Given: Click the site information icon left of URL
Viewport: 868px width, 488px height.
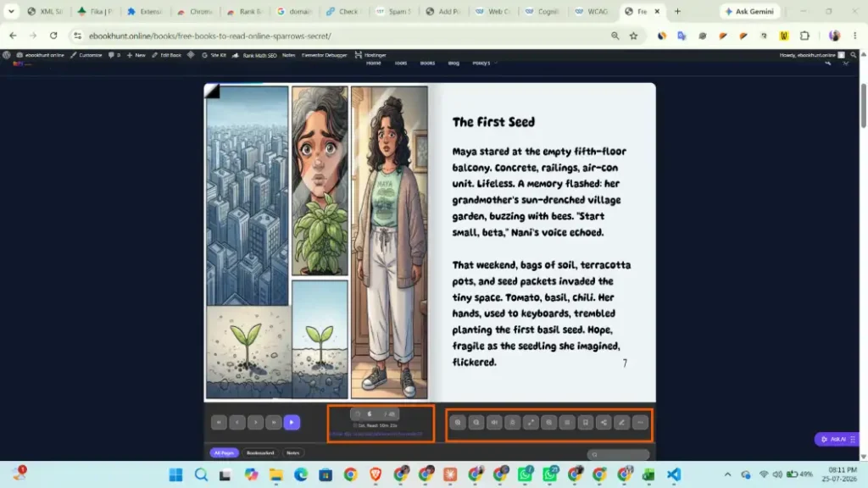Looking at the screenshot, I should point(77,36).
